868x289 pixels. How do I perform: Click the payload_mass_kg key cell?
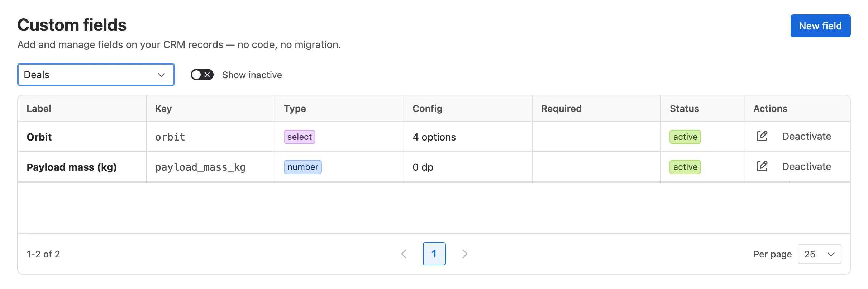pyautogui.click(x=211, y=167)
